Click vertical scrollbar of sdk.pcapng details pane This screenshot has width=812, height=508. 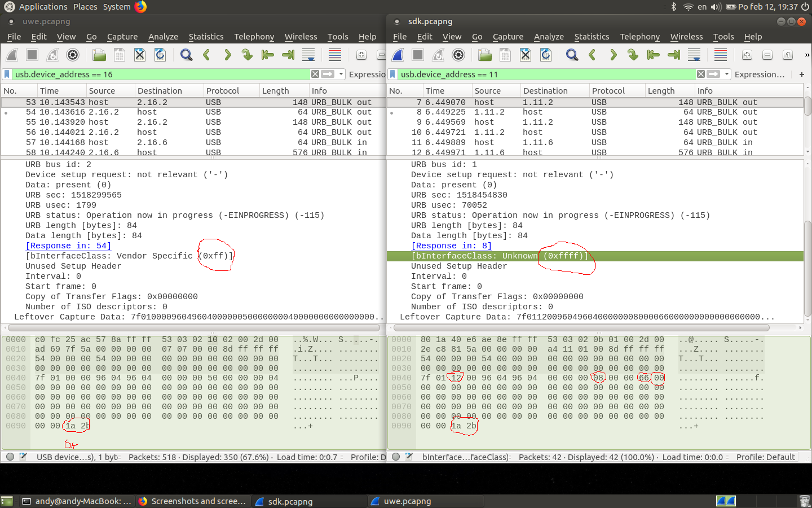pyautogui.click(x=807, y=268)
